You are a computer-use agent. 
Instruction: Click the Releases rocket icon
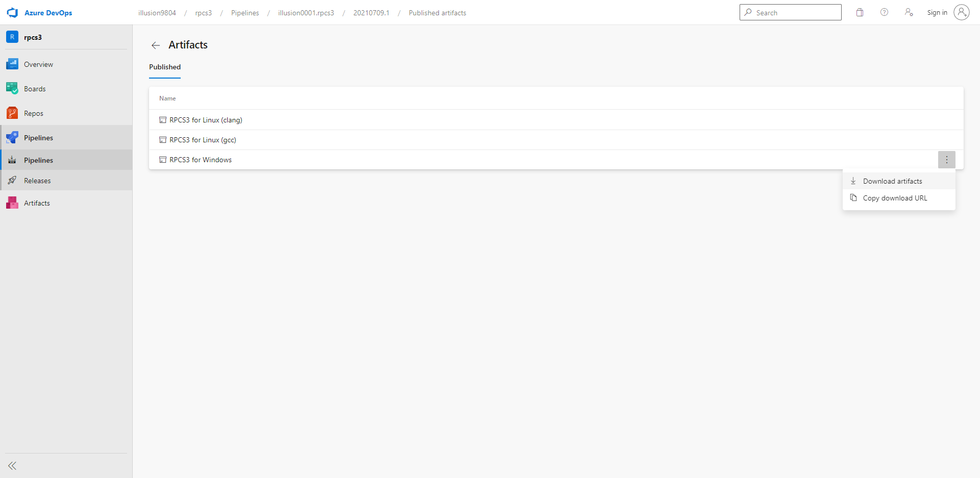(x=12, y=181)
